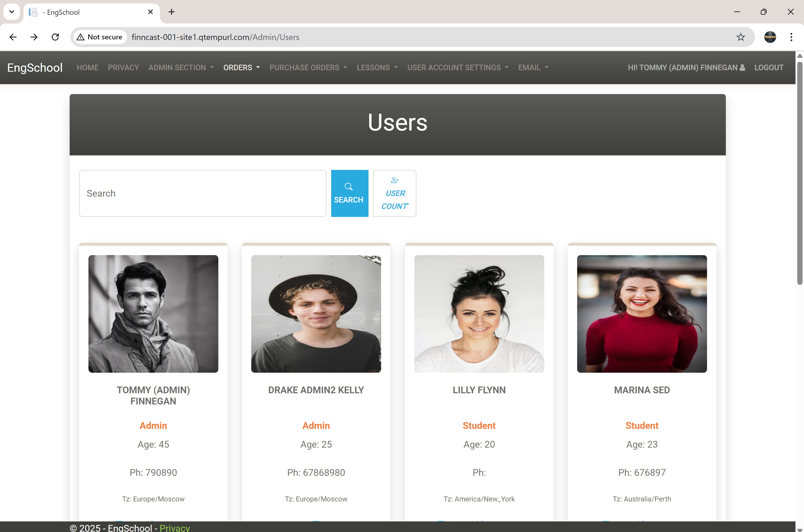Reload the page with the refresh icon
804x532 pixels.
pyautogui.click(x=55, y=37)
